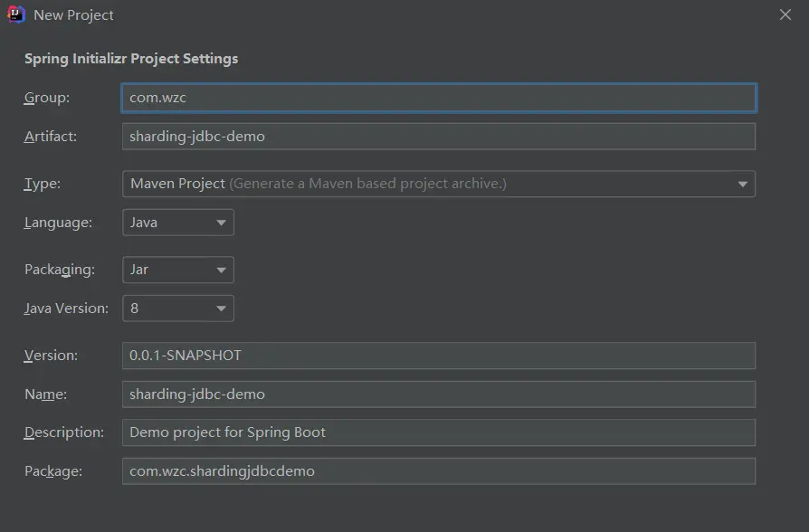Click the Group label
809x532 pixels.
coord(47,98)
